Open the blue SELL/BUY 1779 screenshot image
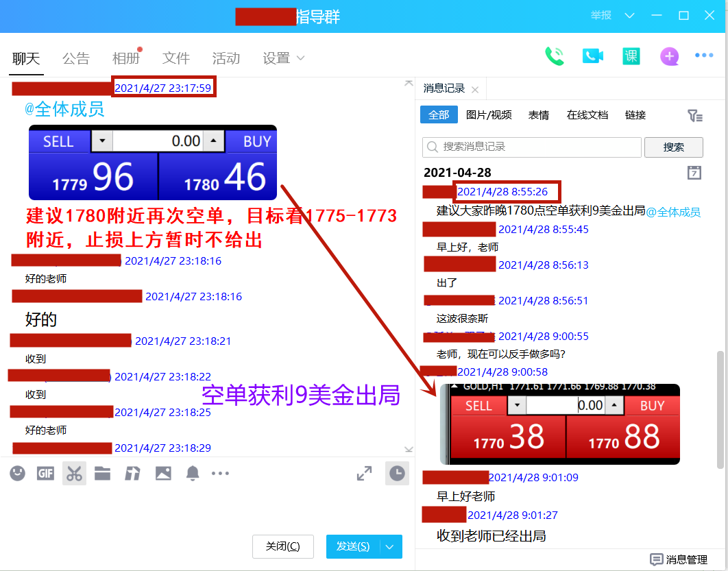 [x=153, y=162]
